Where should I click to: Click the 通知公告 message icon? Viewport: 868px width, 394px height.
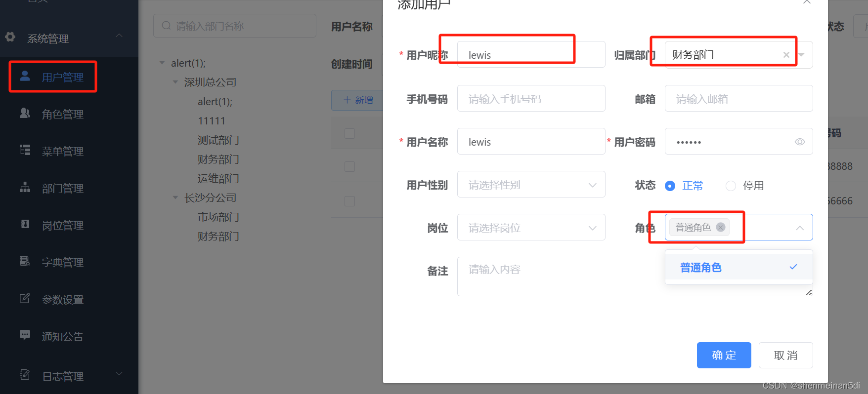(x=25, y=335)
